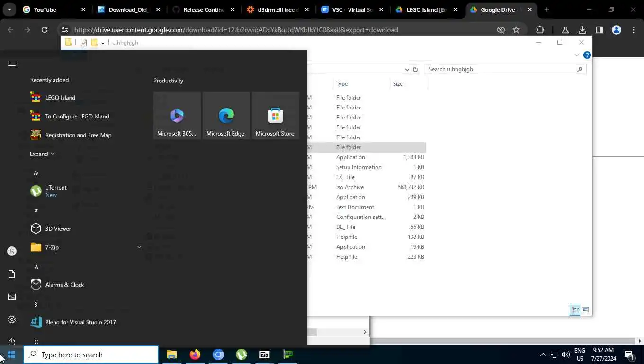Switch to Chrome from the taskbar
644x364 pixels.
point(218,355)
